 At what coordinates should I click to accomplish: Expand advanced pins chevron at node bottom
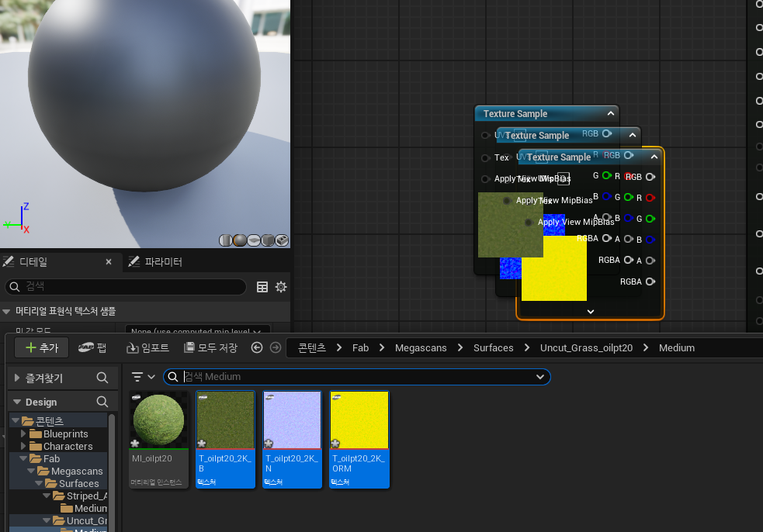coord(590,312)
